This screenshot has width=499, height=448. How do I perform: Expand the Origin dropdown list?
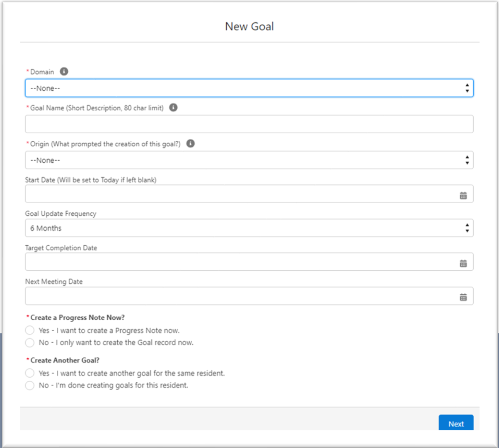249,160
